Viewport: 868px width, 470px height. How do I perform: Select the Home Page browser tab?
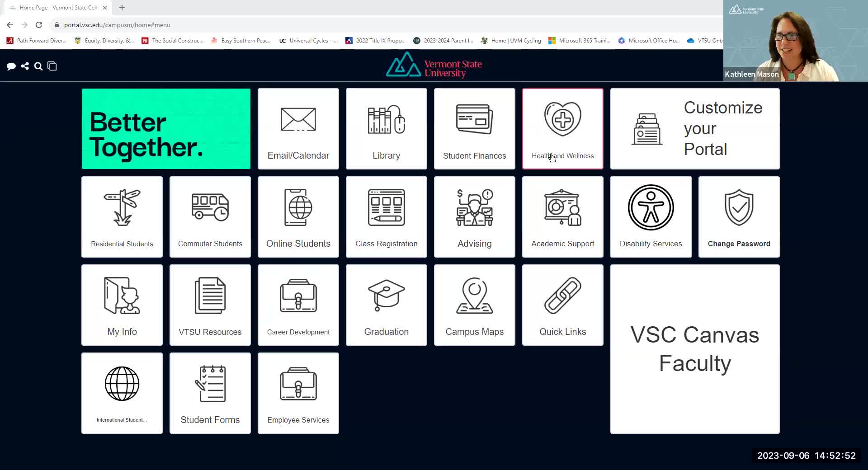[57, 8]
